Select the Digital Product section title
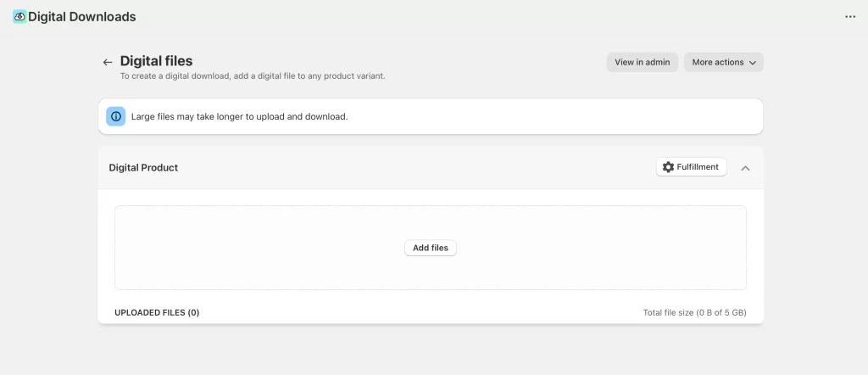868x375 pixels. pos(143,168)
